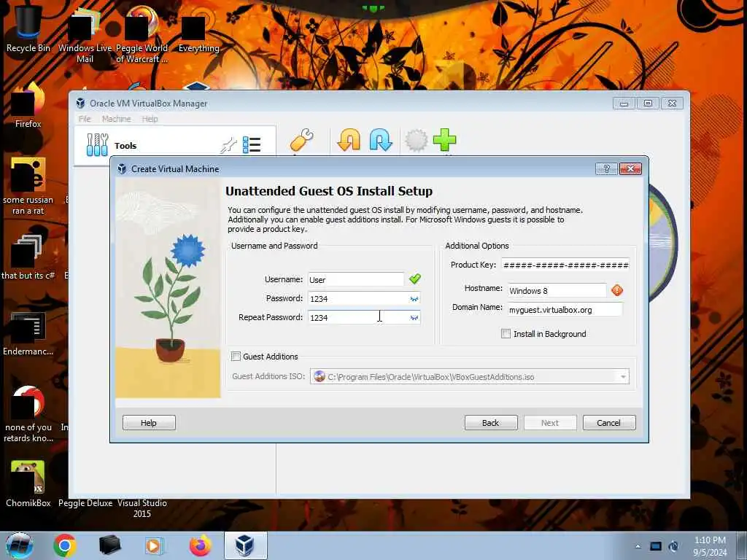Open the Machine menu
This screenshot has height=560, width=747.
tap(116, 119)
